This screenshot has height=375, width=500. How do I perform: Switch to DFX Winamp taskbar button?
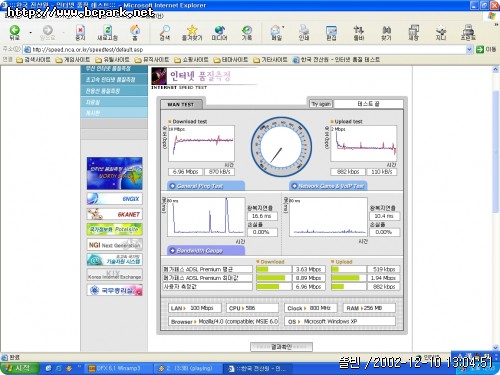click(117, 368)
